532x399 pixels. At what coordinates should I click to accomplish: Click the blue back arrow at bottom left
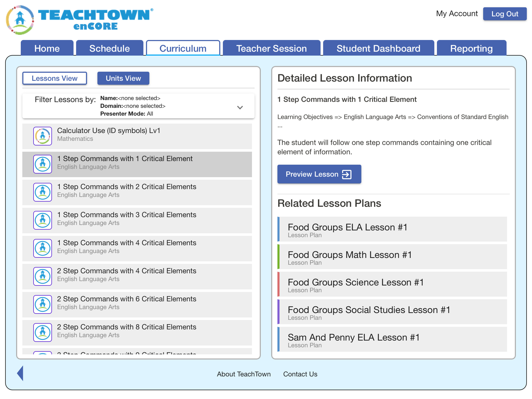[x=20, y=373]
